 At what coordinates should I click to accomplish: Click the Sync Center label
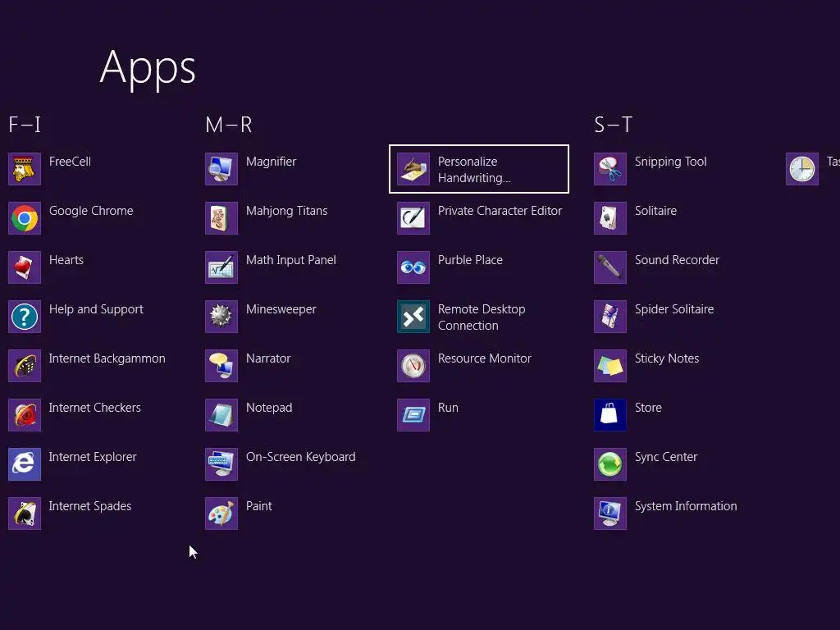666,458
